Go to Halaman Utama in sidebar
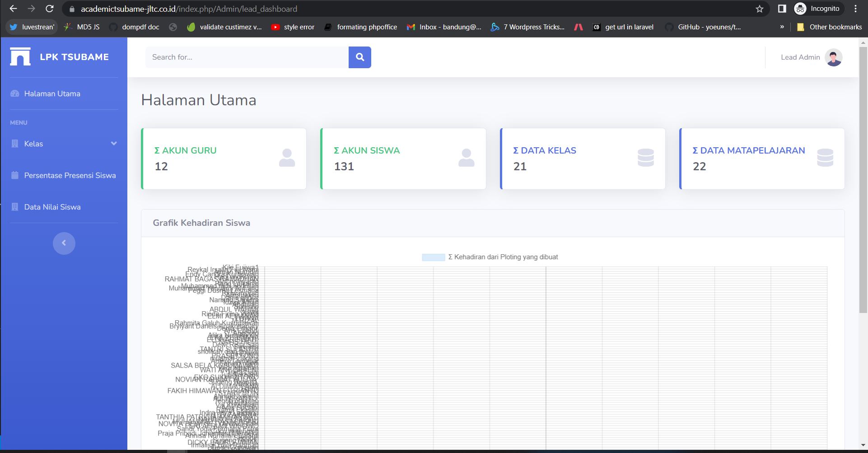 click(52, 93)
